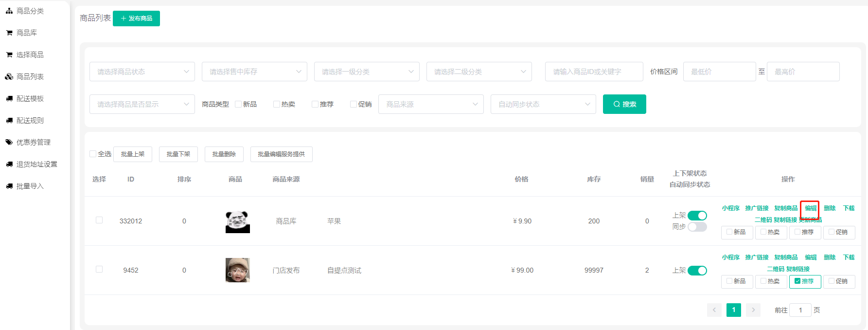Enable 同步 switch for the 苹果 product

(697, 227)
